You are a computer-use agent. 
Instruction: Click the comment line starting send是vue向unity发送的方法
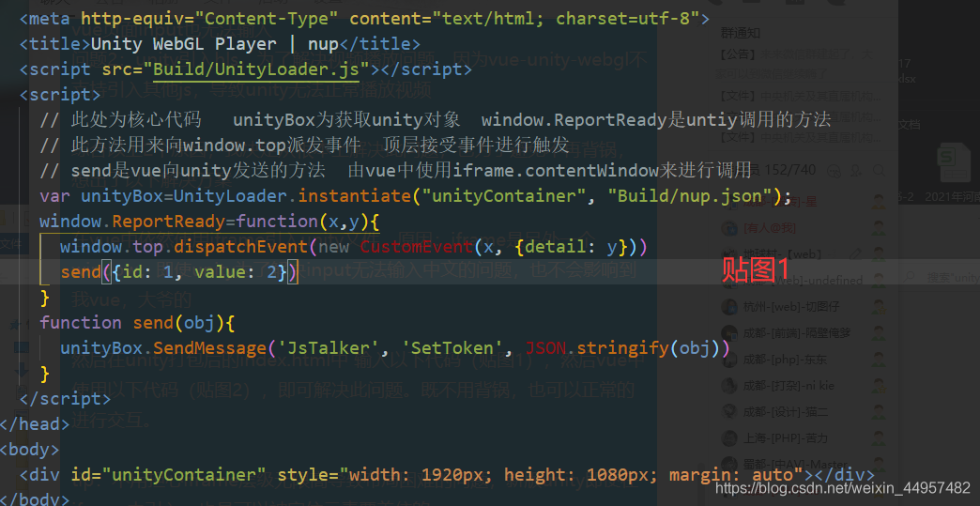coord(395,170)
